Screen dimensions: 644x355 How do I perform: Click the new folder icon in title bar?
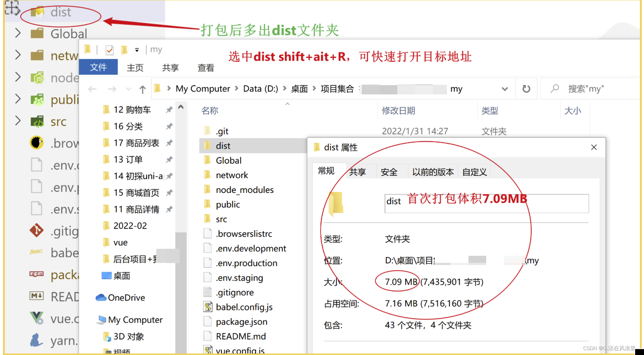(x=124, y=50)
